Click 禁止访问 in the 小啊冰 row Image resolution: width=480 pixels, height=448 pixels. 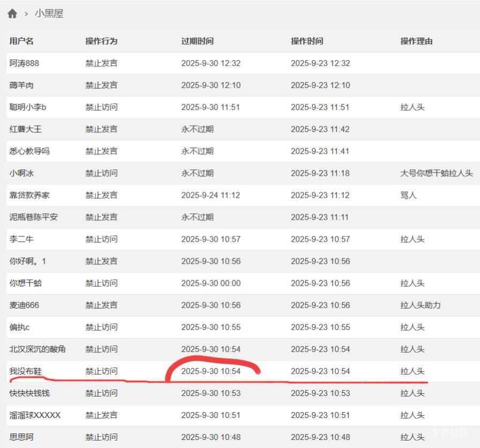tap(101, 173)
